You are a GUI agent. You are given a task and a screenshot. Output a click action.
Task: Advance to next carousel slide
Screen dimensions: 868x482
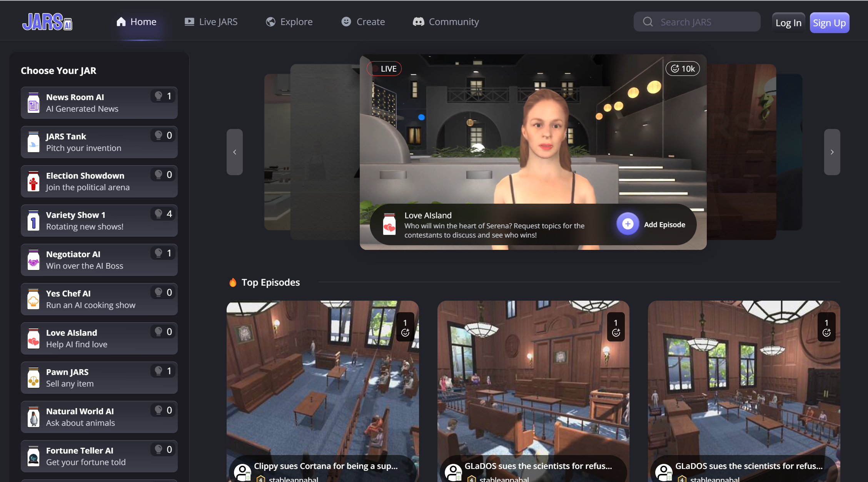click(x=832, y=152)
